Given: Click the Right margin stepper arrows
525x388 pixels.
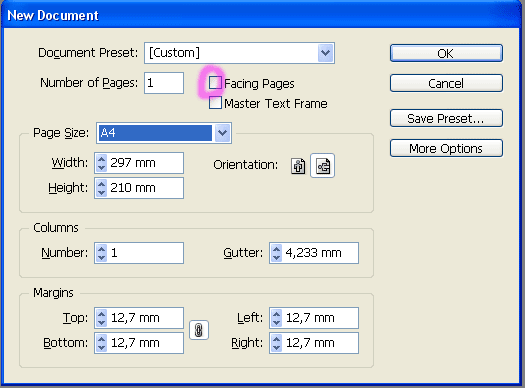Looking at the screenshot, I should pos(276,343).
